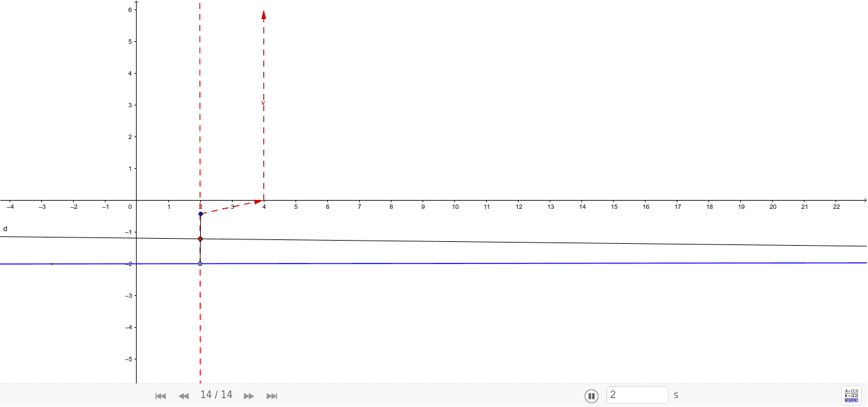Select the blue point above line d
868x407 pixels.
coord(200,214)
